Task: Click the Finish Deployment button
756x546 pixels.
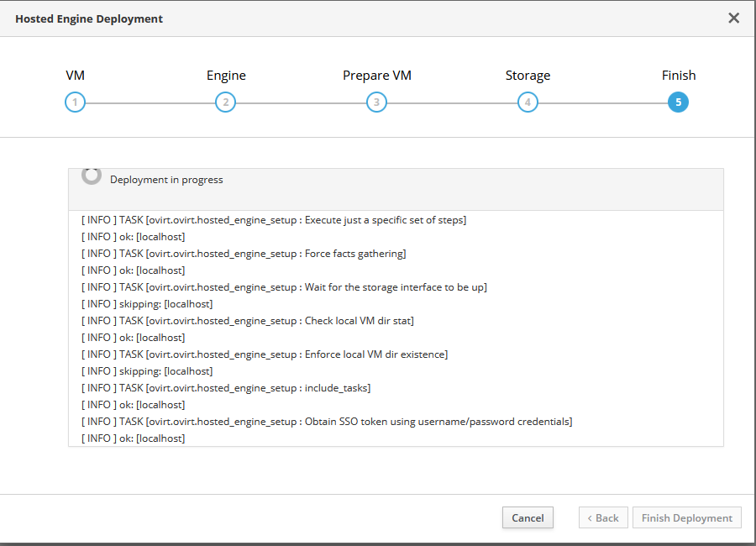Action: (x=686, y=517)
